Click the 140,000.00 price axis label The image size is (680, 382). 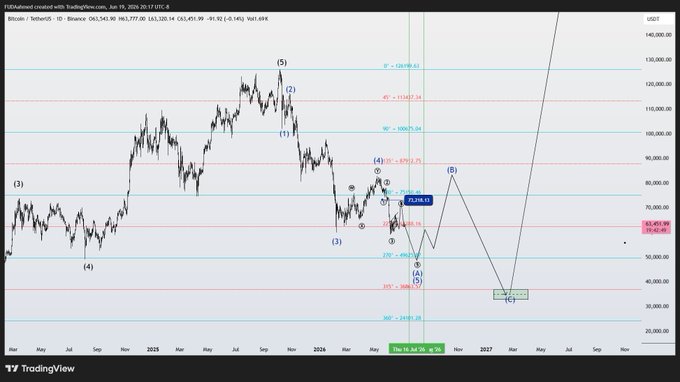point(658,35)
